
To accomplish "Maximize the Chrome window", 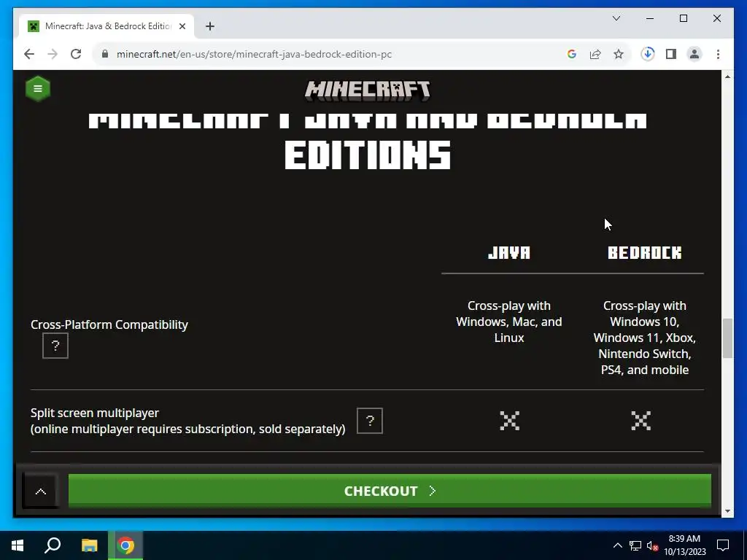I will (x=683, y=18).
